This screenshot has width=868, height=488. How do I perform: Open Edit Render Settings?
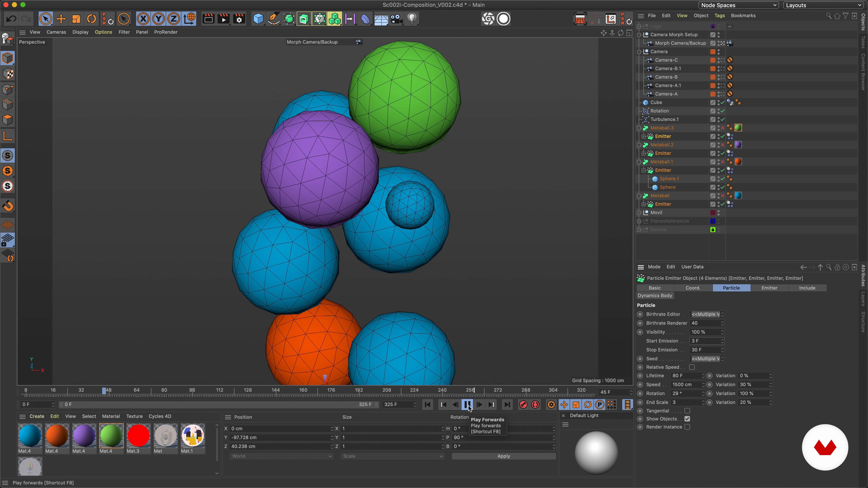coord(239,19)
